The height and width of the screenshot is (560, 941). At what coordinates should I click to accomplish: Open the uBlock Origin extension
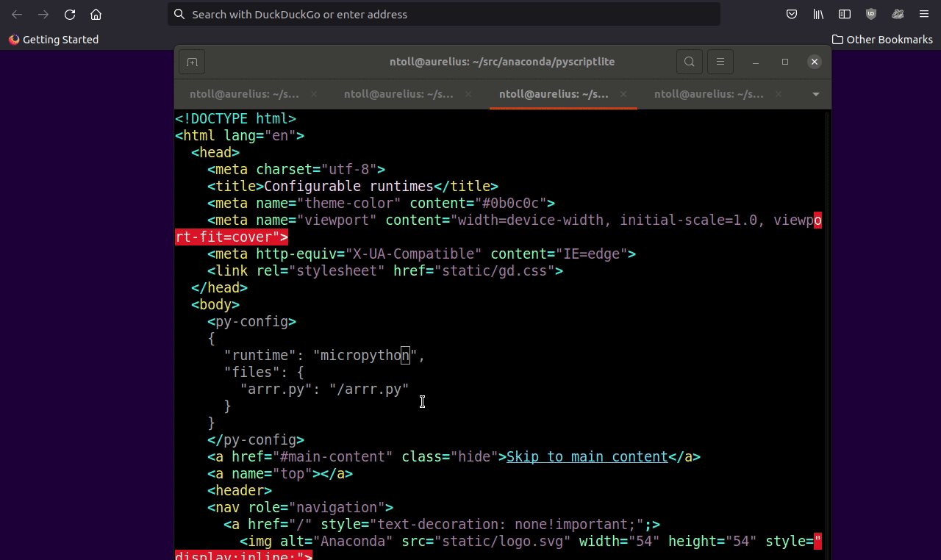click(x=871, y=15)
